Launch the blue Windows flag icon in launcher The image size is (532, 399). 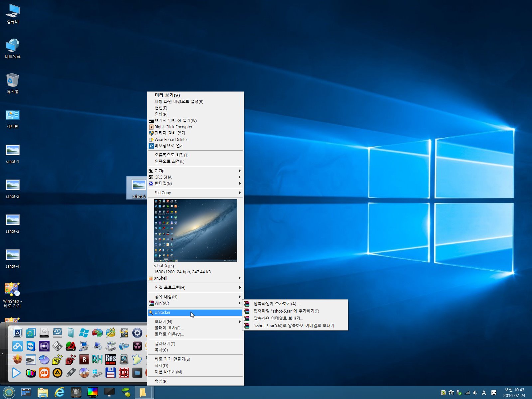coord(84,333)
